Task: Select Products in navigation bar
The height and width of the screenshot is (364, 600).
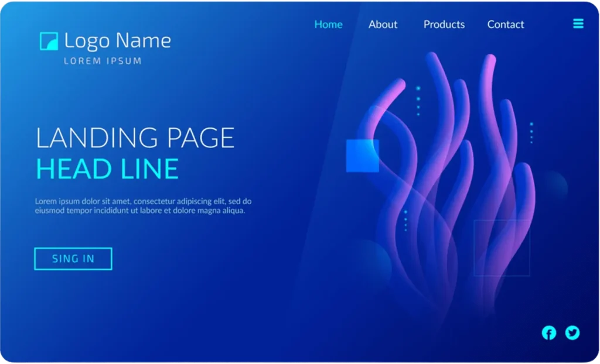Action: point(444,25)
